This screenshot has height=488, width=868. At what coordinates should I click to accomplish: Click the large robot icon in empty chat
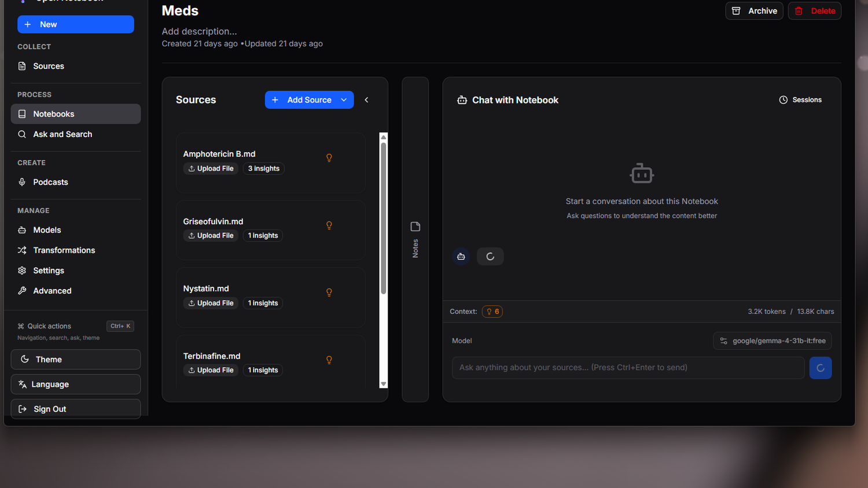tap(642, 173)
